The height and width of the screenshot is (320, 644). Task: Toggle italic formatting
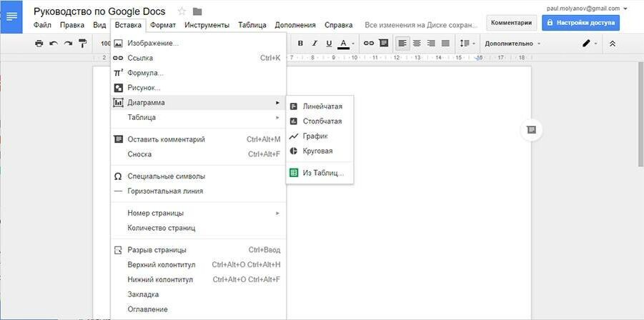(314, 43)
